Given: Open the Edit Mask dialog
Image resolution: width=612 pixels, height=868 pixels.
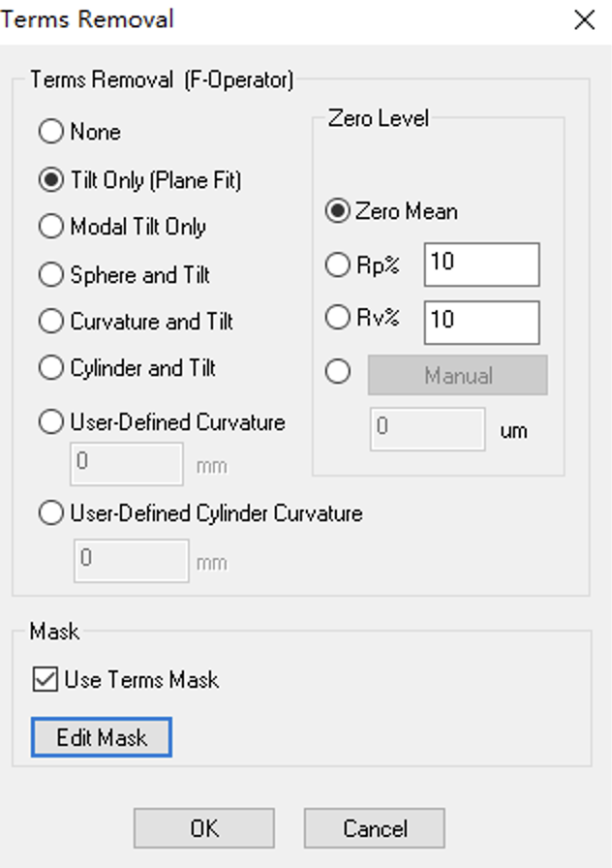Looking at the screenshot, I should click(102, 738).
